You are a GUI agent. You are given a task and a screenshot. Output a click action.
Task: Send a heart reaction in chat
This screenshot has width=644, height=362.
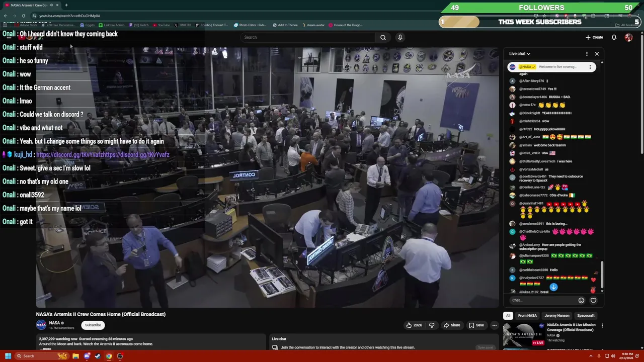593,300
